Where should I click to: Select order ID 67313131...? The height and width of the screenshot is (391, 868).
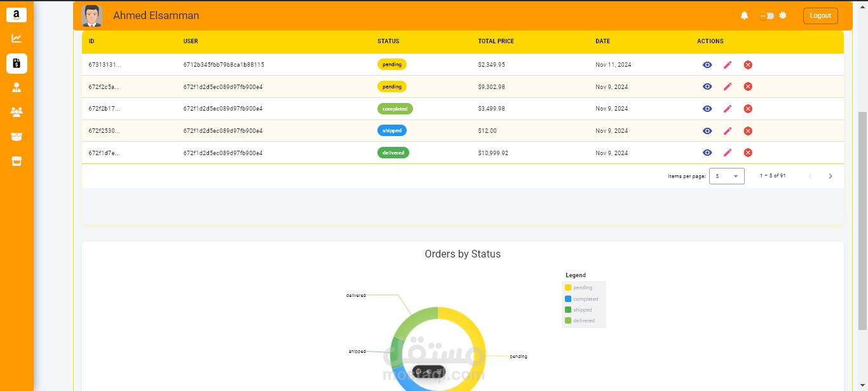104,65
